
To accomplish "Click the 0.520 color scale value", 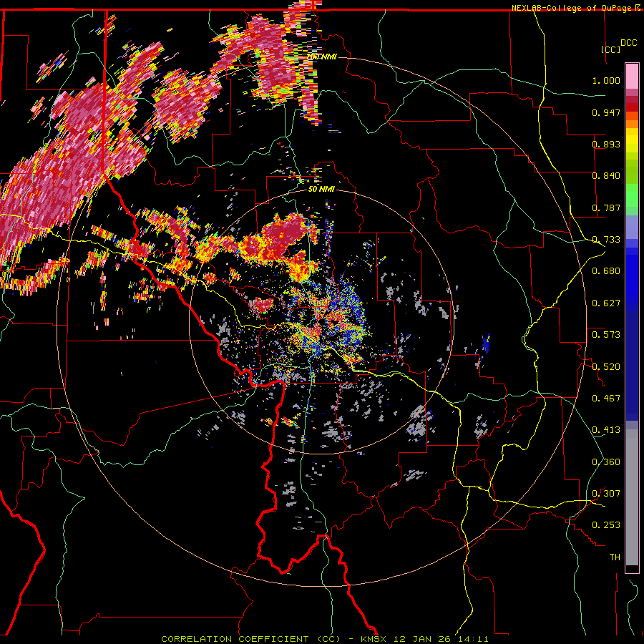I will [x=606, y=366].
